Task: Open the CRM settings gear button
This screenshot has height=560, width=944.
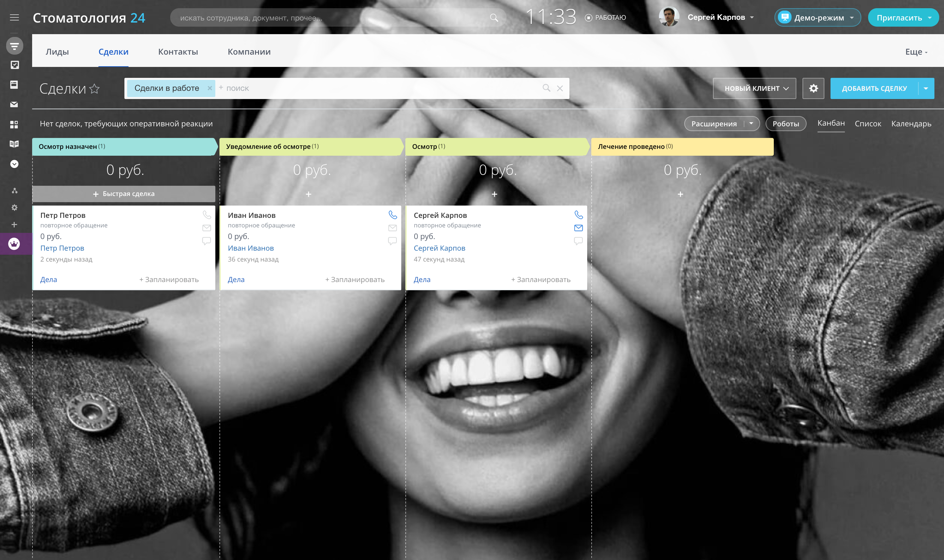Action: click(813, 88)
